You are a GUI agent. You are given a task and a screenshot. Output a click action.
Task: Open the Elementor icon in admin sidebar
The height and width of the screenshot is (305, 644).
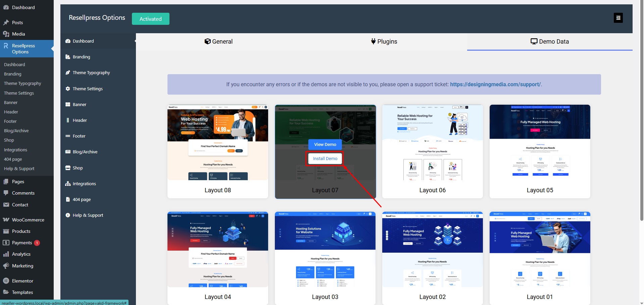point(6,281)
